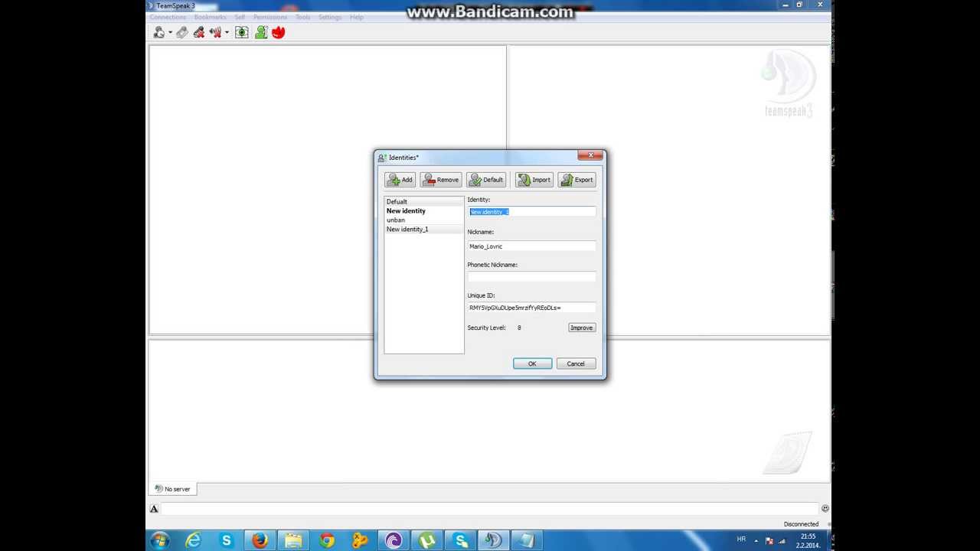Image resolution: width=980 pixels, height=551 pixels.
Task: Open Firefox from the taskbar
Action: [x=260, y=540]
